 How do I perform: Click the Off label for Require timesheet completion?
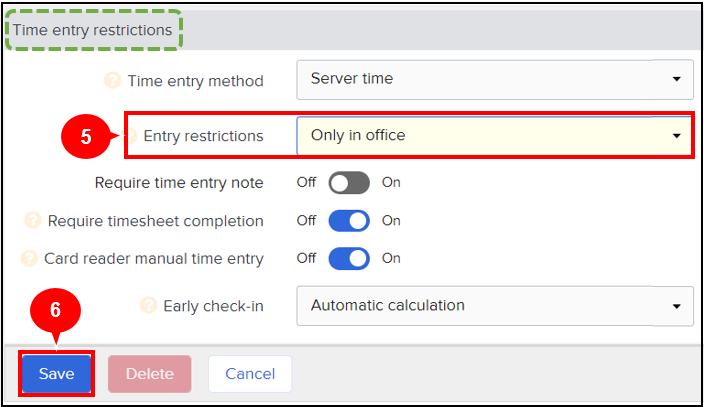pos(306,221)
